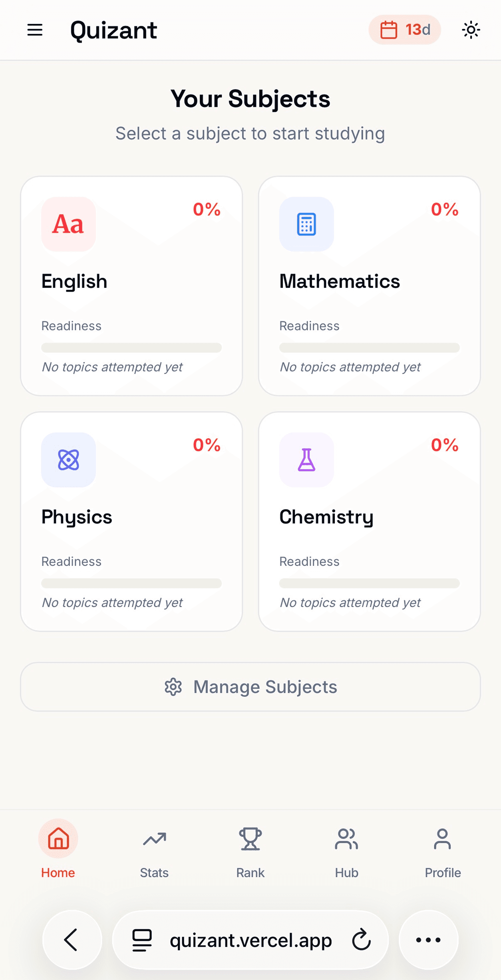This screenshot has width=501, height=980.
Task: Open the hamburger menu
Action: (35, 30)
